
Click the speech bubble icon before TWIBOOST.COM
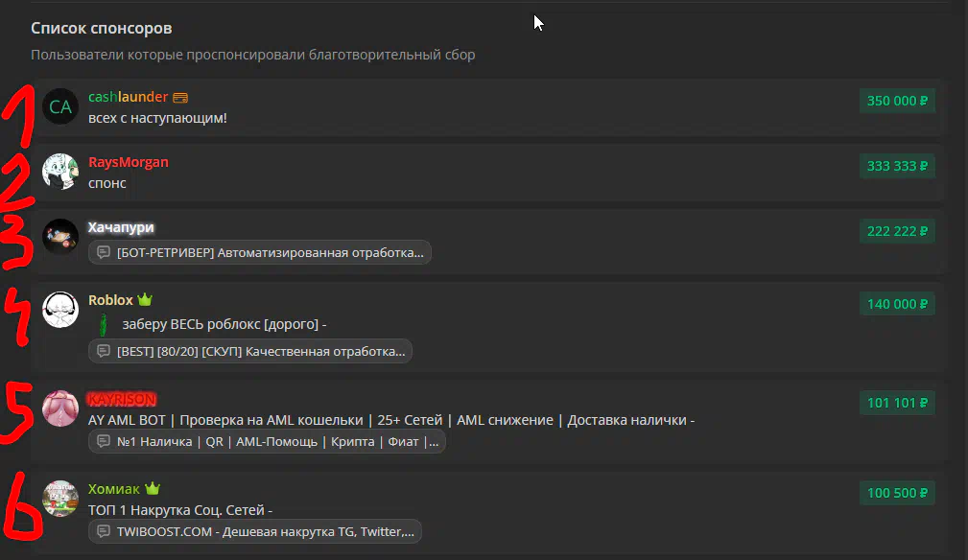104,530
